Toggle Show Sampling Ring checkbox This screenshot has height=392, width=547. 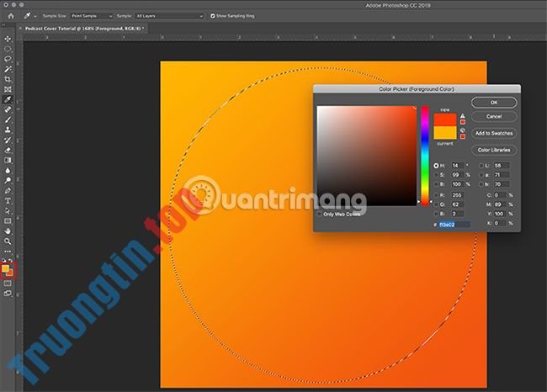pos(212,16)
